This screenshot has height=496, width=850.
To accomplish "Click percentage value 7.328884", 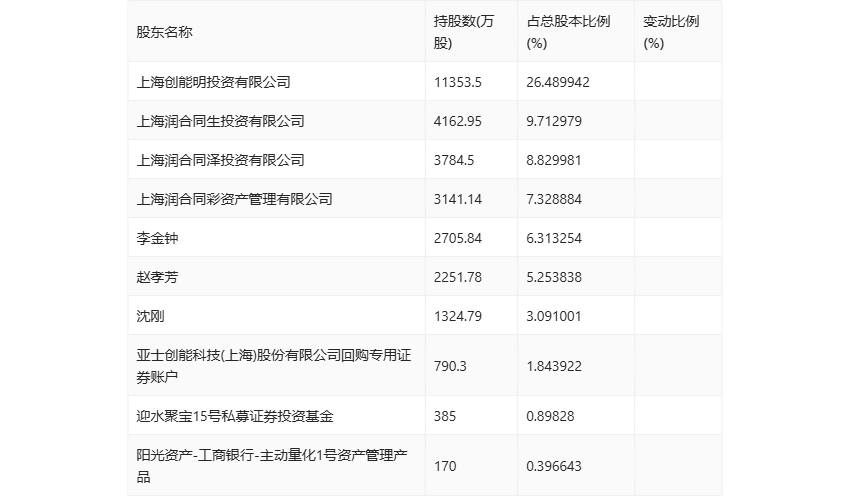I will 554,199.
